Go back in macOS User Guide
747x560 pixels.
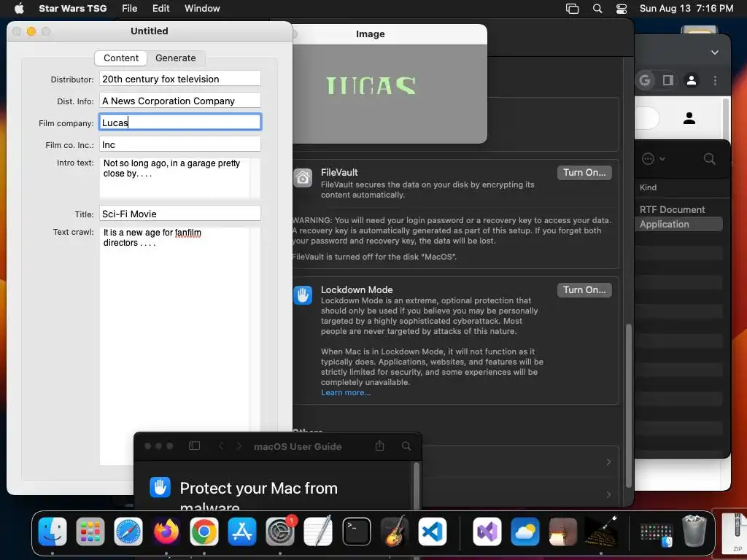(x=221, y=446)
